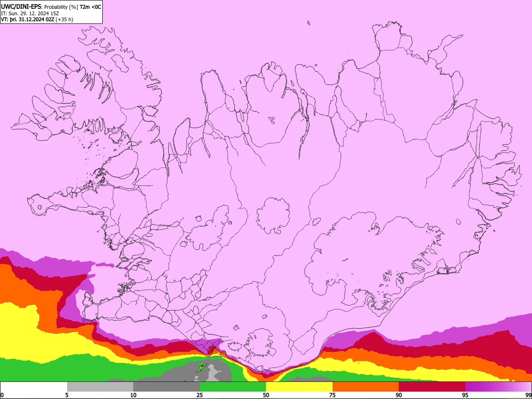Click the orange 75–90% legend swatch
The image size is (532, 399).
(x=366, y=387)
